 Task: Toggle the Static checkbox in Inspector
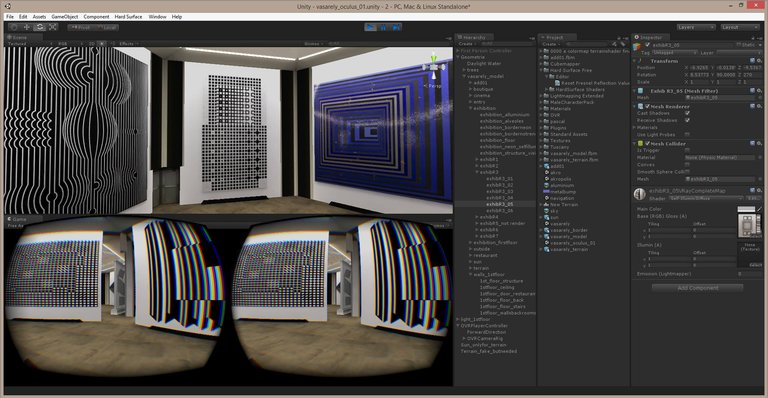click(739, 45)
